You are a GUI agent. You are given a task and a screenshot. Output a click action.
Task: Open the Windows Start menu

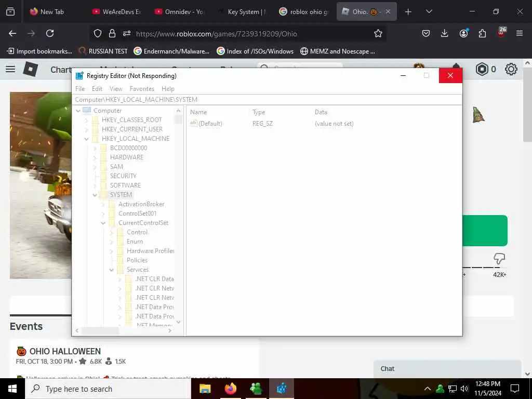[x=12, y=389]
